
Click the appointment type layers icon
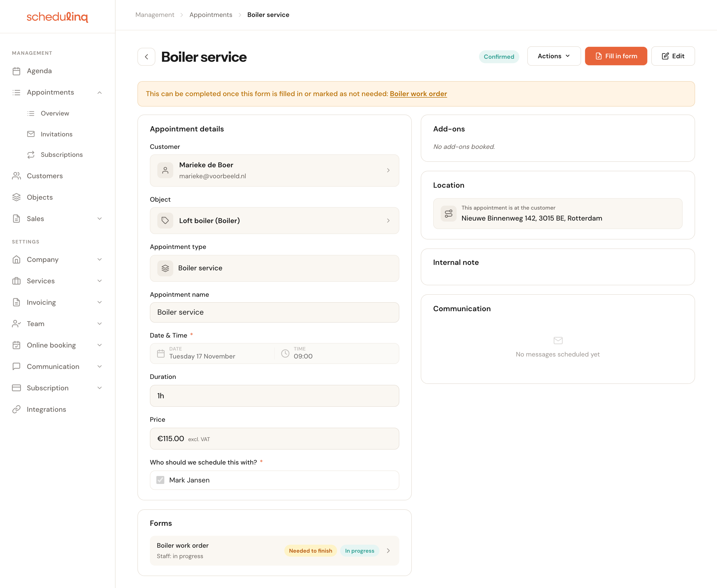(x=165, y=268)
